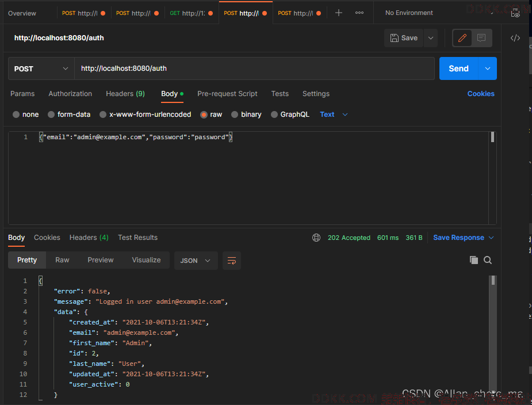Select the request Body tab
The image size is (532, 405).
click(172, 94)
